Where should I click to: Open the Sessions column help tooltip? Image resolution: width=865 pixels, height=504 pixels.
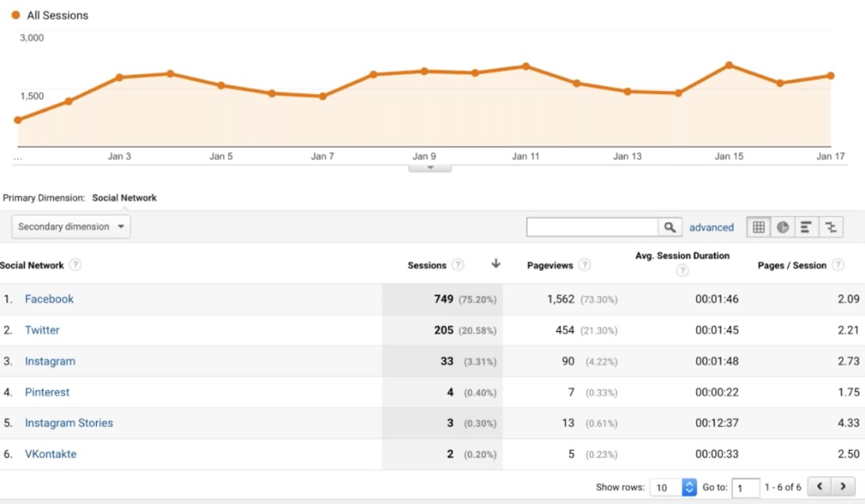pos(457,265)
